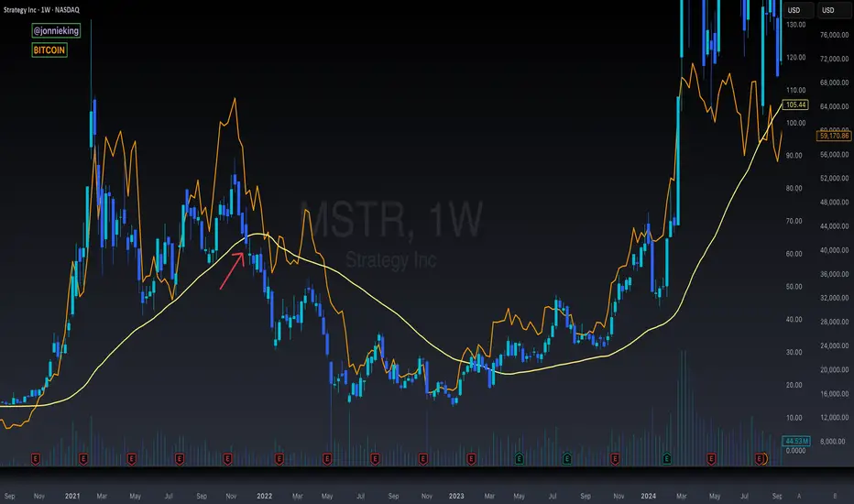Viewport: 854px width, 504px height.
Task: Click earnings marker between 2023 and Mar labels
Action: 471,459
